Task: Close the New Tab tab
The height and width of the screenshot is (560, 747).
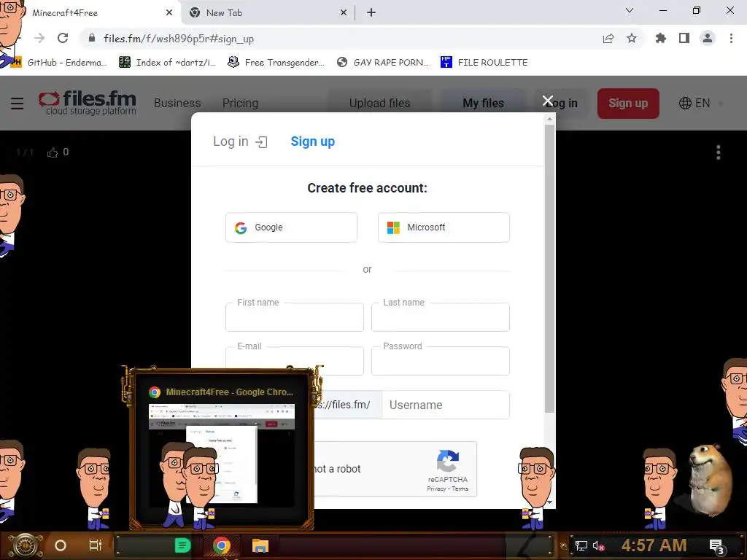Action: (x=344, y=13)
